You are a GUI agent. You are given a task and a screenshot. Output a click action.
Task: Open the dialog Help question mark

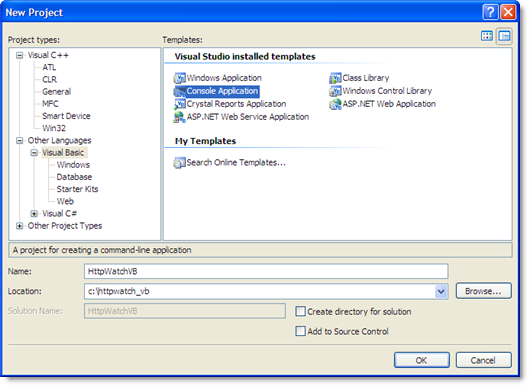[490, 12]
